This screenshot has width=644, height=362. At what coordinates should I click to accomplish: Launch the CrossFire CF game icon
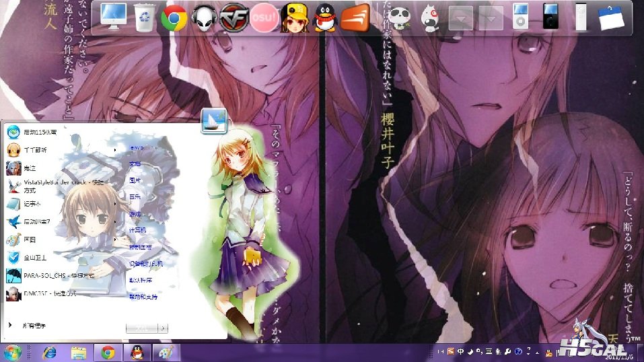point(234,17)
